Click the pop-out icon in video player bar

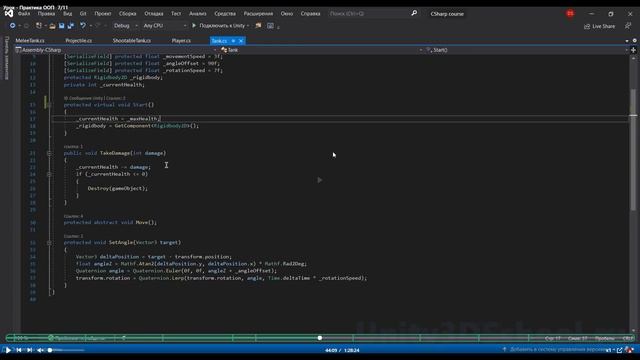[620, 350]
